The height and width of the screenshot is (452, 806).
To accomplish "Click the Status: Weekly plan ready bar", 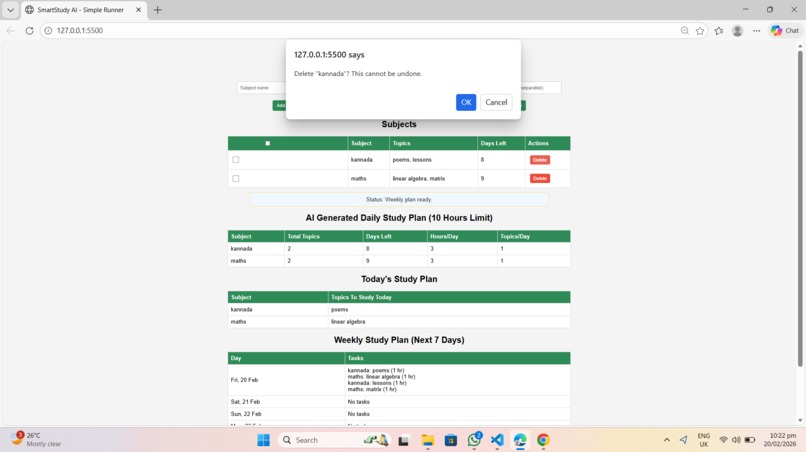I will click(399, 200).
